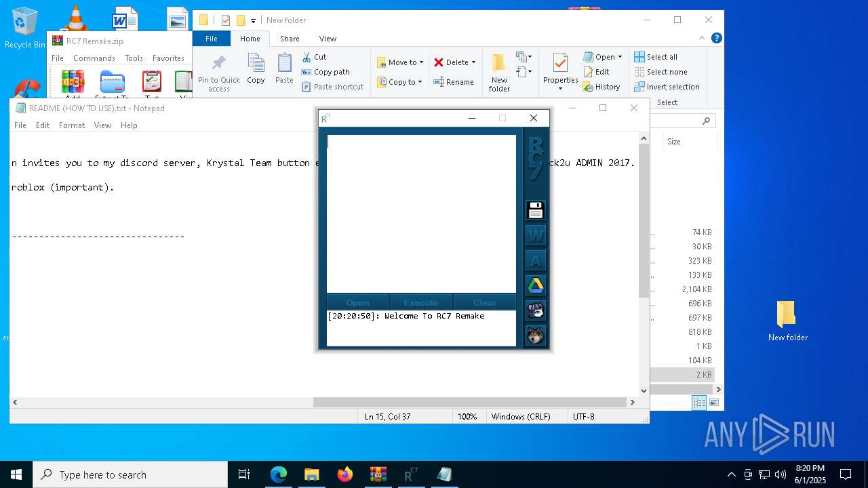868x488 pixels.
Task: Click Paste shortcut in Explorer ribbon
Action: pos(332,87)
